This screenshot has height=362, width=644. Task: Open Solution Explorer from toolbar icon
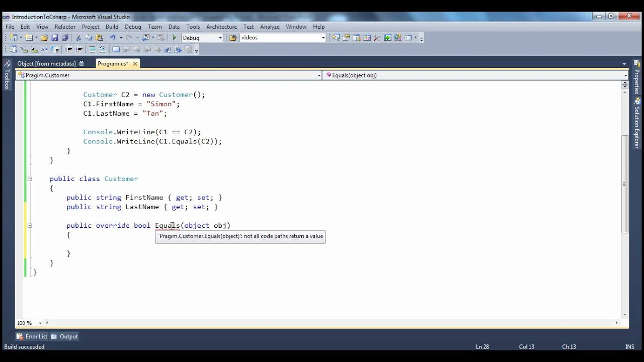coord(336,38)
